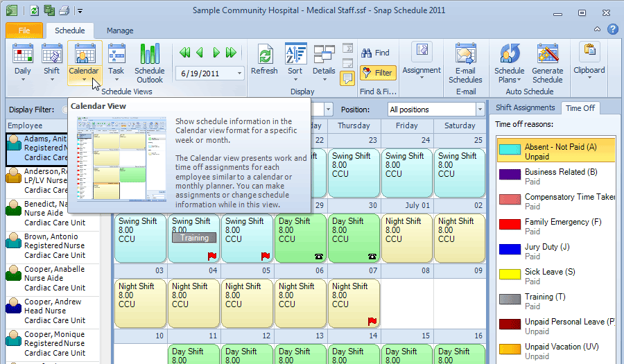The height and width of the screenshot is (364, 624).
Task: Pick the Sick Leave yellow swatch
Action: [510, 275]
